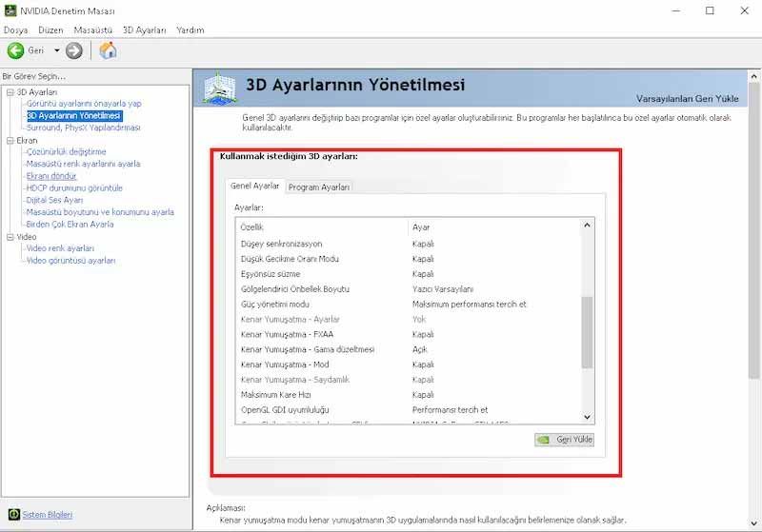Click main panel scroll up arrow
Image resolution: width=762 pixels, height=532 pixels.
click(x=754, y=77)
